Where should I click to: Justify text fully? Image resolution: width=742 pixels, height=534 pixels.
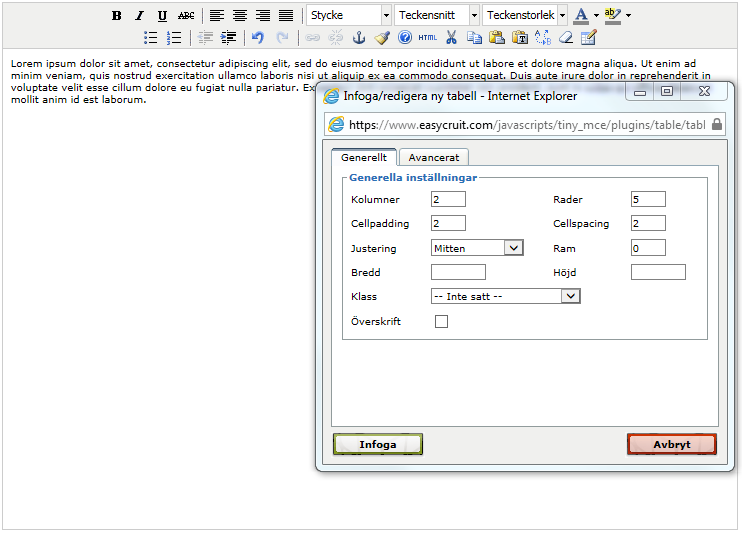(x=286, y=16)
